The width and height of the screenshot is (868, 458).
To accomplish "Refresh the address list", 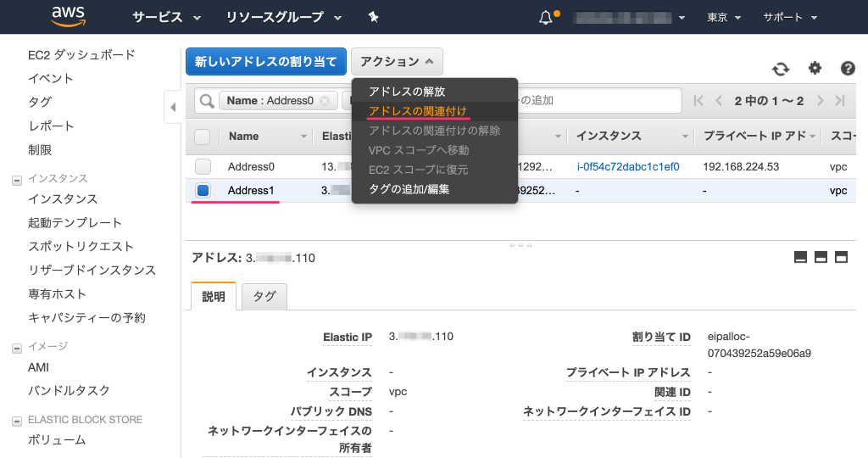I will tap(781, 69).
